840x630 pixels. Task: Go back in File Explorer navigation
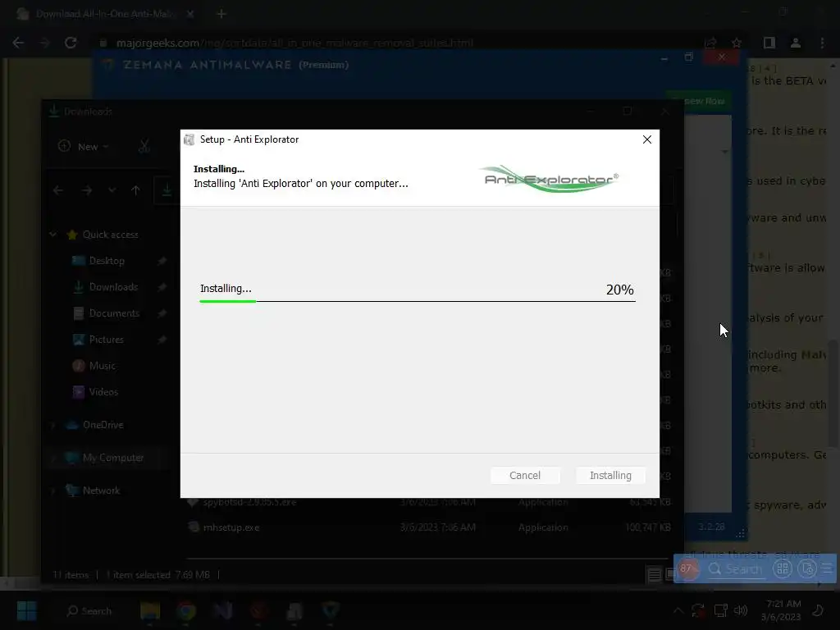point(58,190)
